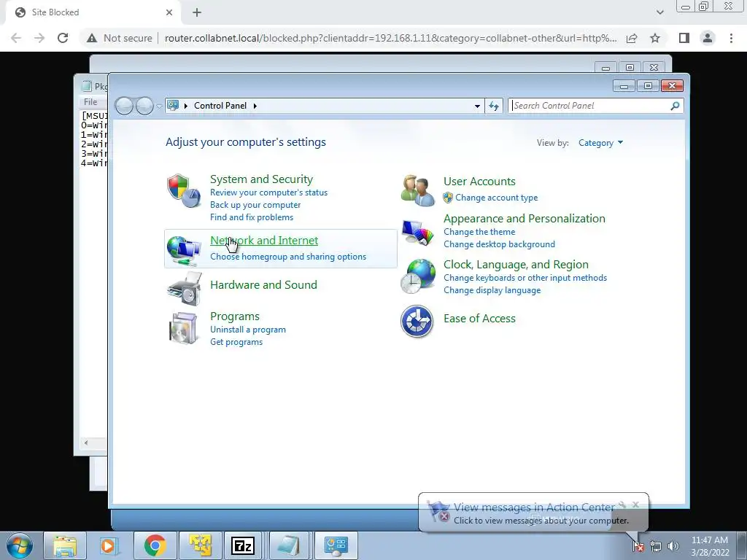This screenshot has height=560, width=747.
Task: Click the Programs disc-box icon
Action: tap(184, 327)
